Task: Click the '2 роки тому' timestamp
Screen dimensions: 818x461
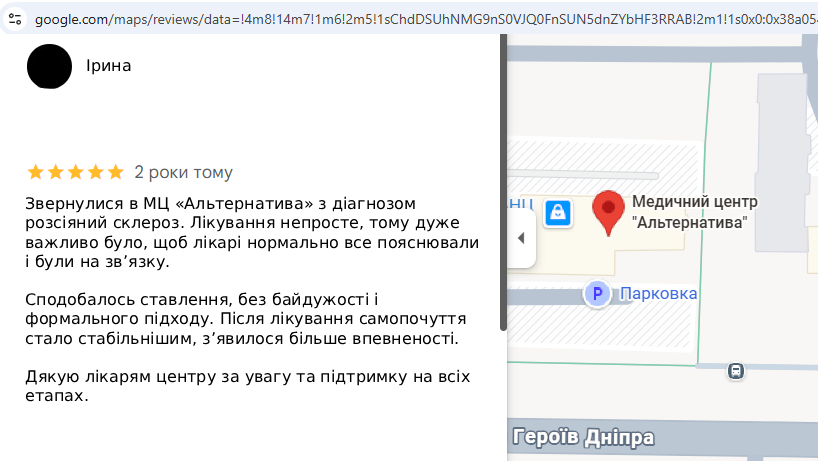Action: [x=183, y=173]
